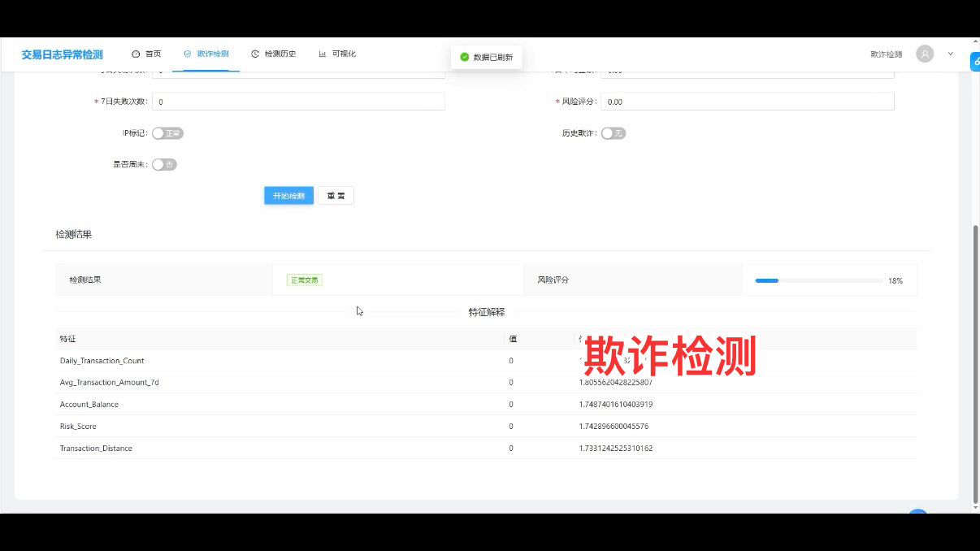The image size is (980, 551).
Task: Open the 可视化 menu item
Action: (x=337, y=54)
